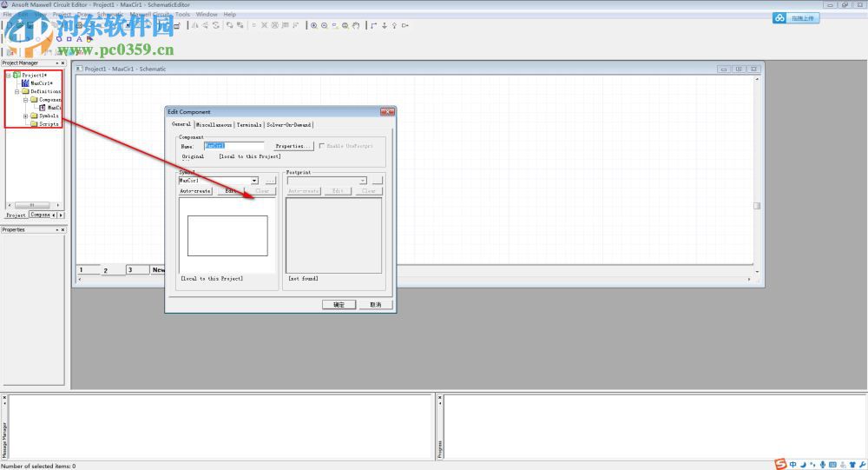Open the Help menu

[230, 15]
